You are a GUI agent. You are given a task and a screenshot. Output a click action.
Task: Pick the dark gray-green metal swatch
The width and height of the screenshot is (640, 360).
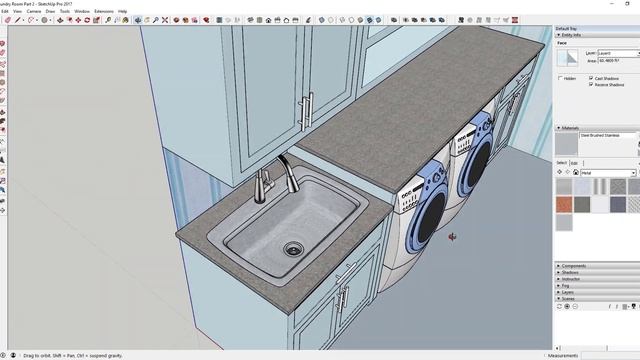(582, 204)
